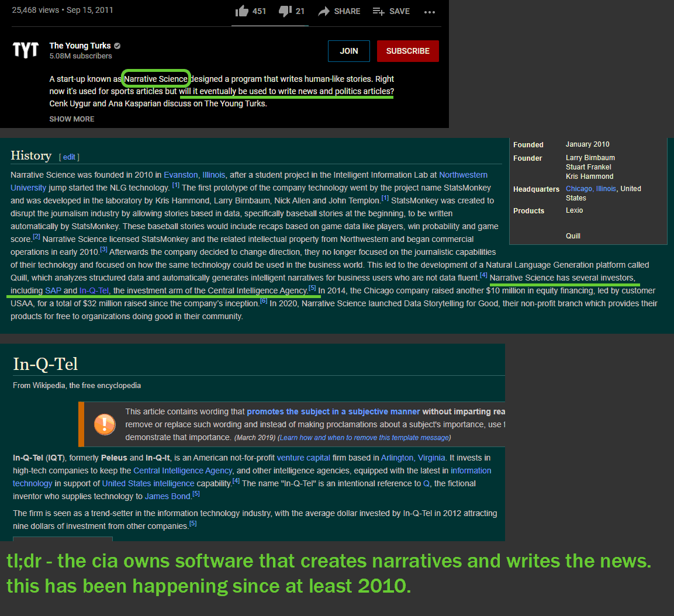Click the Save to playlist icon
The height and width of the screenshot is (616, 674).
(378, 11)
